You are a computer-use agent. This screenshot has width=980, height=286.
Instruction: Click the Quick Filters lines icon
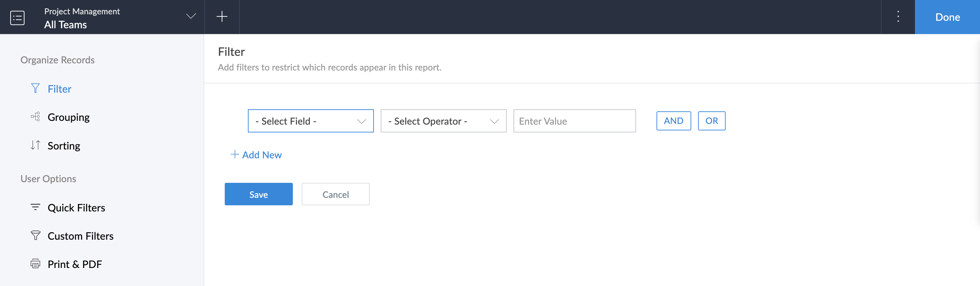(x=35, y=207)
